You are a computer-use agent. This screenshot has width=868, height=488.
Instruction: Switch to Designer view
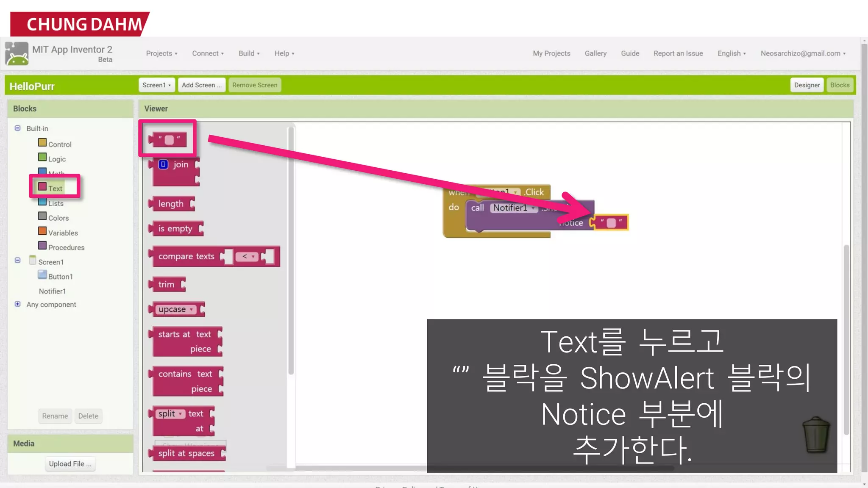pos(807,85)
